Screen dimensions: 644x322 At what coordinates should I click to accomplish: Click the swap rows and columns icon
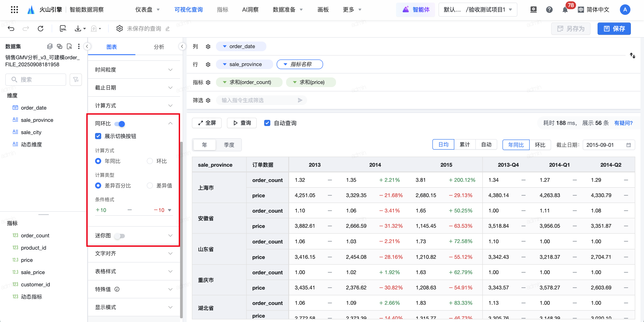[x=632, y=55]
